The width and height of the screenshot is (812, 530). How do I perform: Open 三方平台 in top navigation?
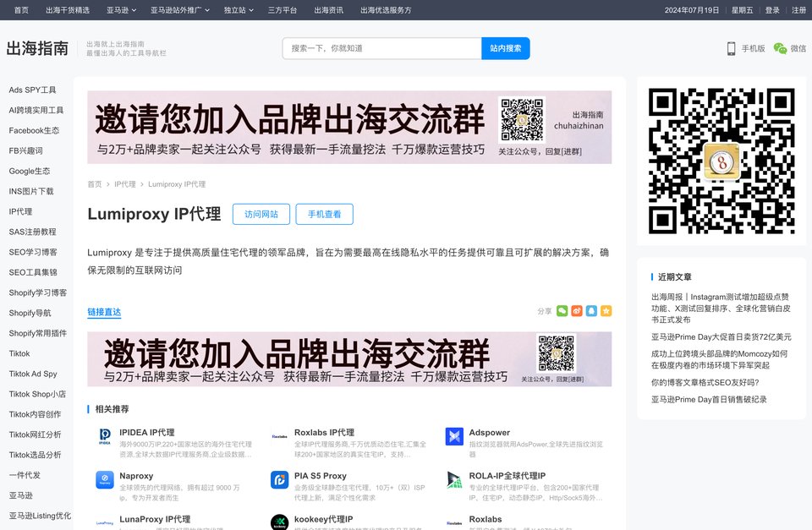(283, 10)
